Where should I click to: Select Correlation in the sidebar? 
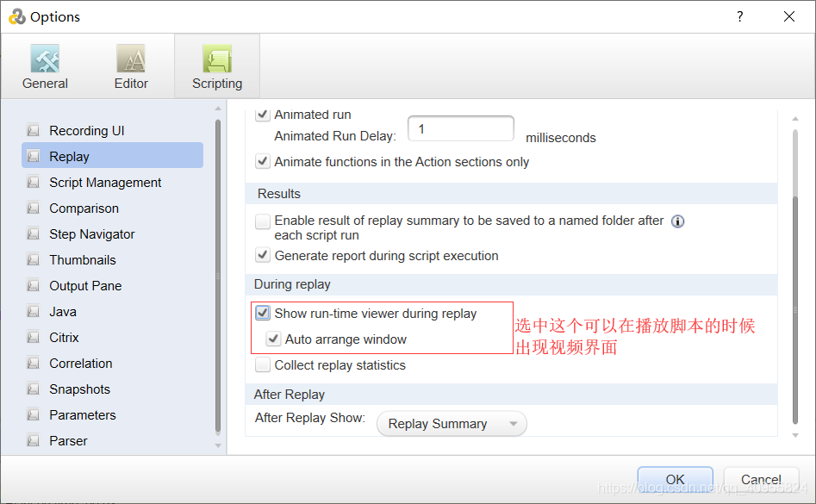(112, 363)
